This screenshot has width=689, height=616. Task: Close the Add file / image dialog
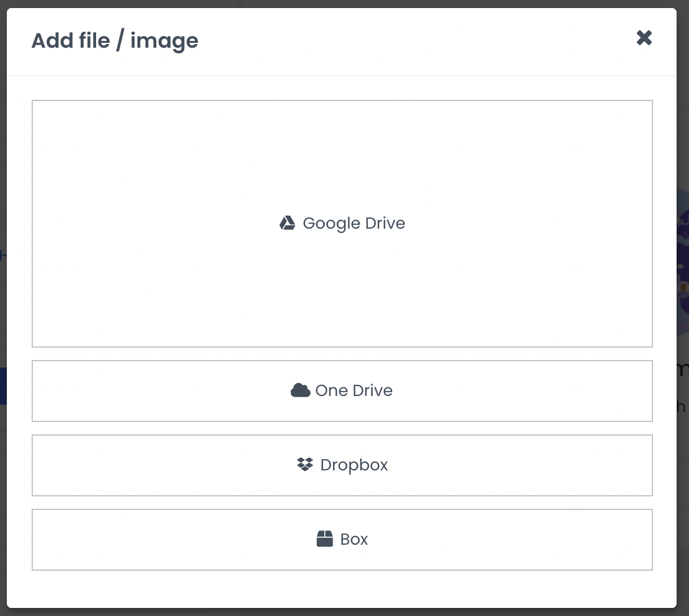tap(644, 38)
